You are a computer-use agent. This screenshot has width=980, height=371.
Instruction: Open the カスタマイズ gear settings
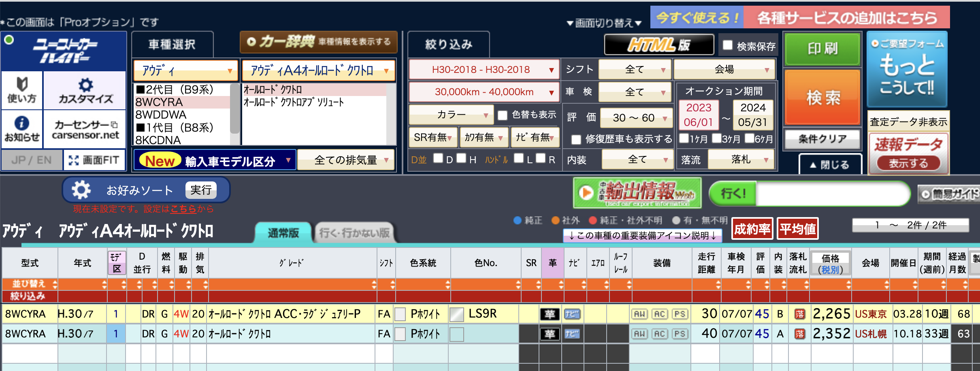click(85, 91)
